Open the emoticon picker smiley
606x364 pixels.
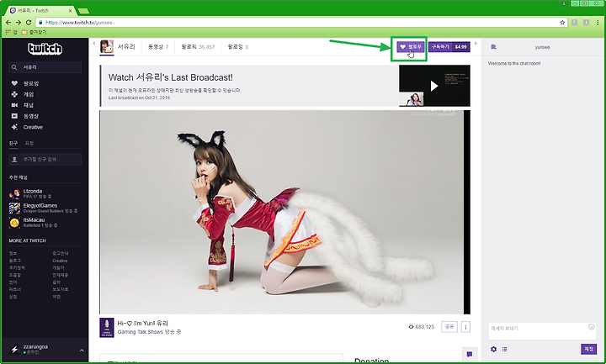click(x=592, y=327)
